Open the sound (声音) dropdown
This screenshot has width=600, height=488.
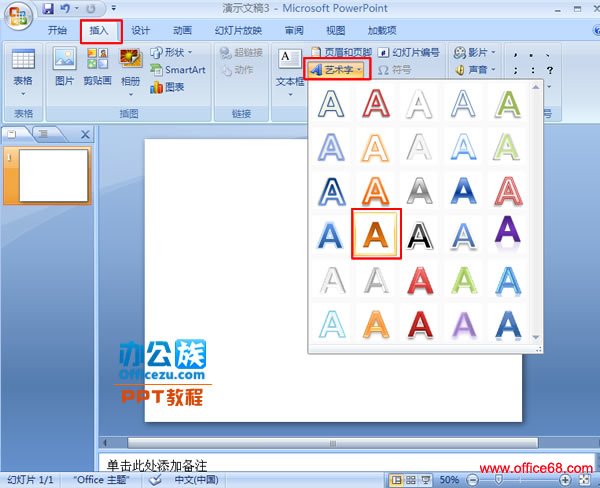tap(475, 70)
